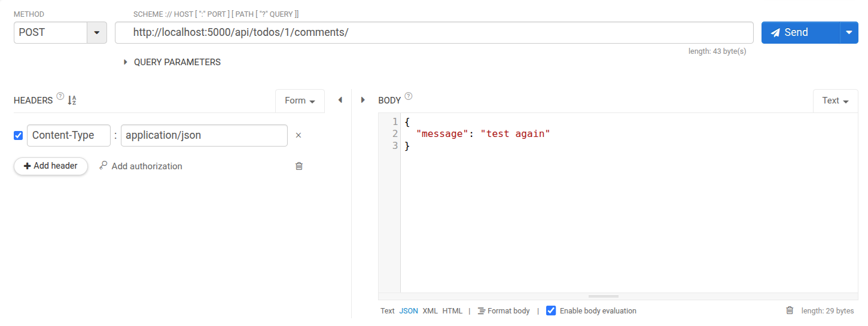The width and height of the screenshot is (868, 326).
Task: Collapse body pane with right arrow
Action: click(x=363, y=100)
